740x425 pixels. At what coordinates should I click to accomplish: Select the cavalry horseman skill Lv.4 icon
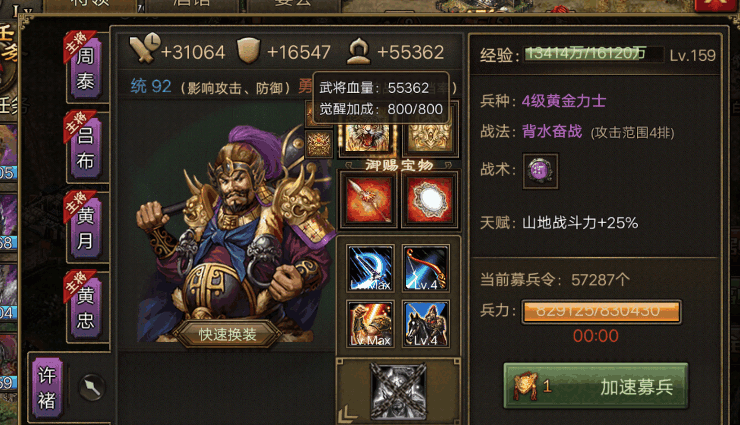click(x=426, y=324)
